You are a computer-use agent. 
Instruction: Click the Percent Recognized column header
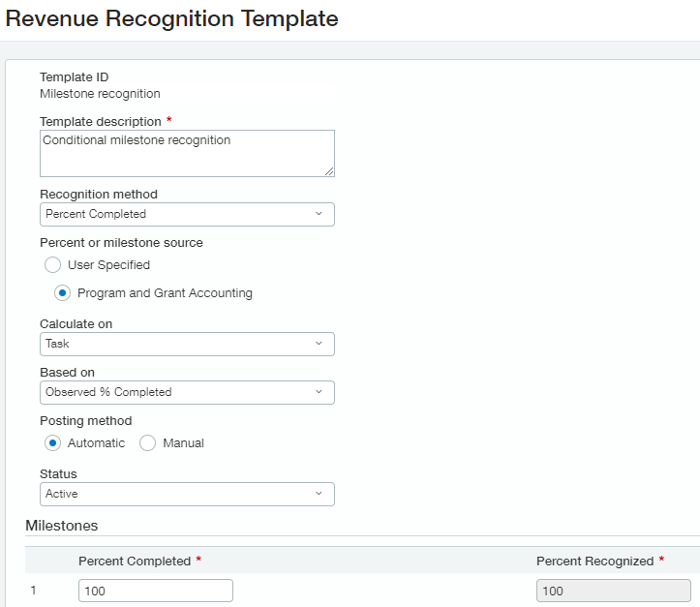[594, 561]
